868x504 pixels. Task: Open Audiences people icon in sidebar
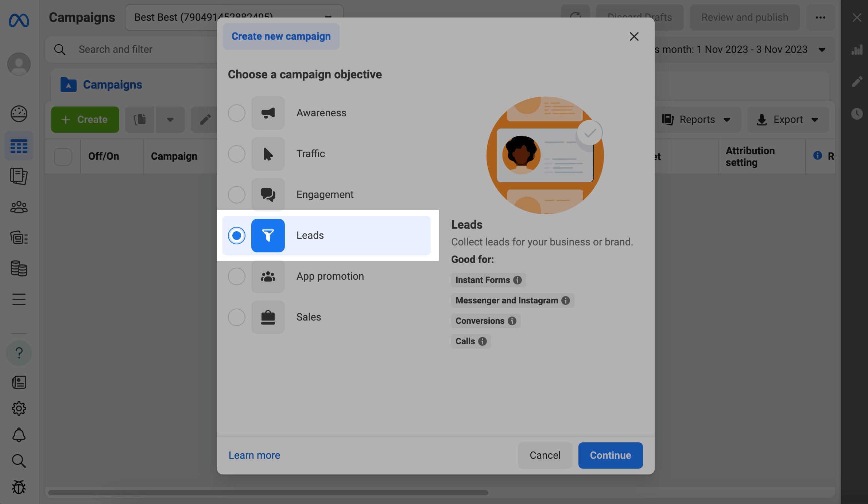click(x=19, y=208)
